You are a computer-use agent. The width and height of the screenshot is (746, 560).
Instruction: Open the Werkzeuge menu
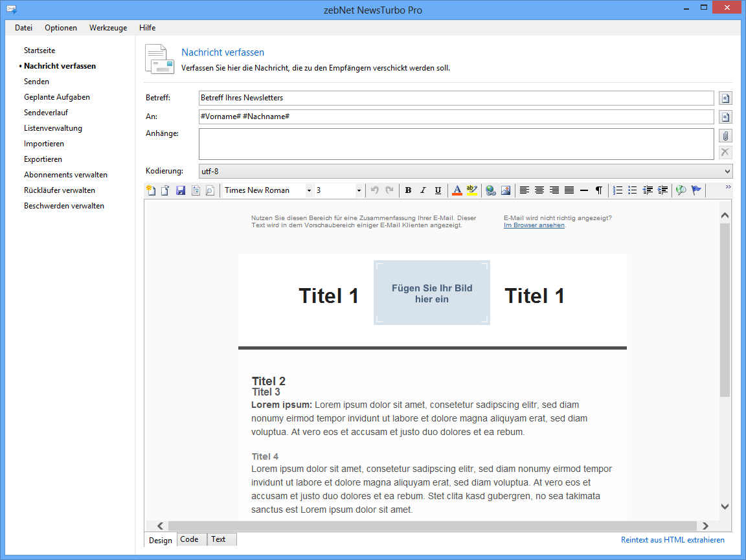[108, 28]
